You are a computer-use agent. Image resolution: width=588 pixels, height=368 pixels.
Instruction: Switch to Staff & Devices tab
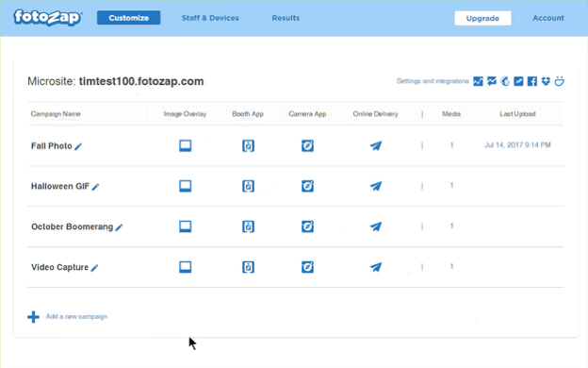coord(210,18)
